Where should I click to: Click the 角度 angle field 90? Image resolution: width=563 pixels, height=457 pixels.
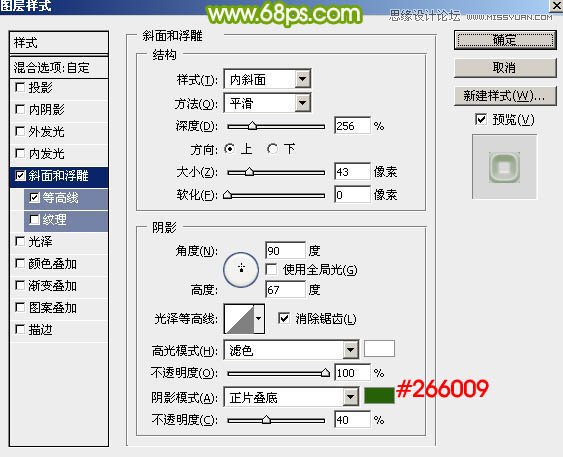[285, 250]
